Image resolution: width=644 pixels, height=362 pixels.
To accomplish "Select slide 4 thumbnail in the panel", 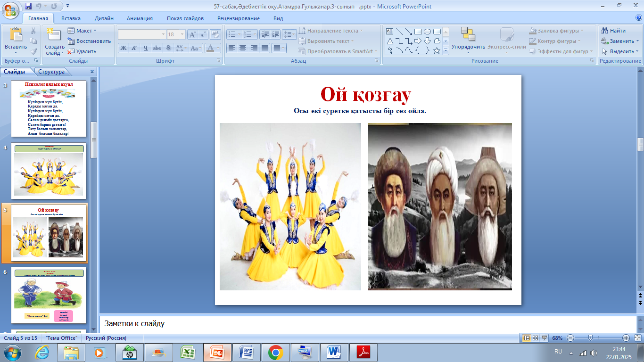I will point(49,171).
